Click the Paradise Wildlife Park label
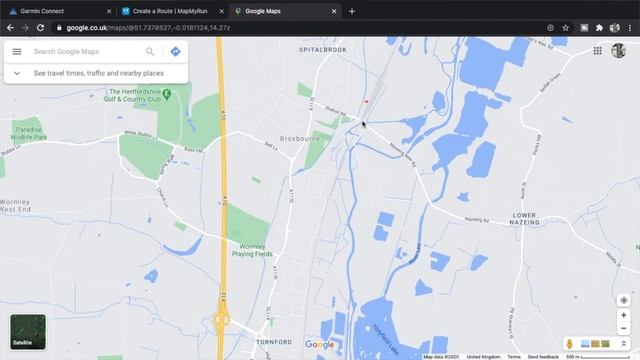 [x=29, y=133]
